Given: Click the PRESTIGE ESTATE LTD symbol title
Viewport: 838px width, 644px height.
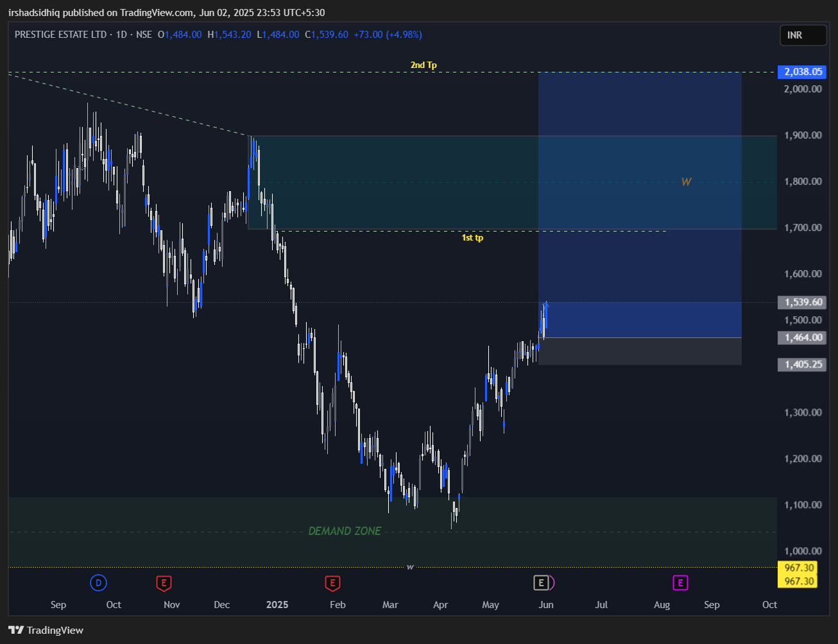Looking at the screenshot, I should point(60,35).
